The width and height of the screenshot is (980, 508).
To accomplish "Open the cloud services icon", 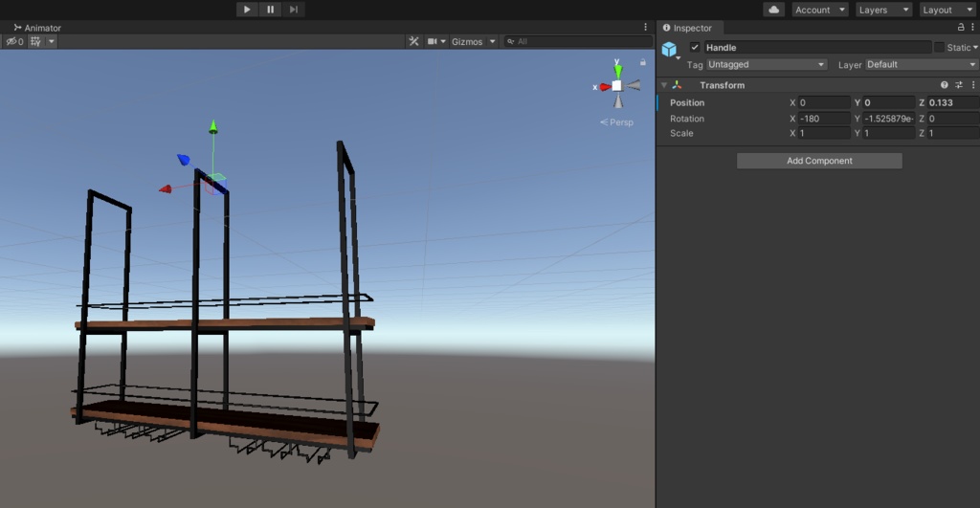I will (x=773, y=10).
